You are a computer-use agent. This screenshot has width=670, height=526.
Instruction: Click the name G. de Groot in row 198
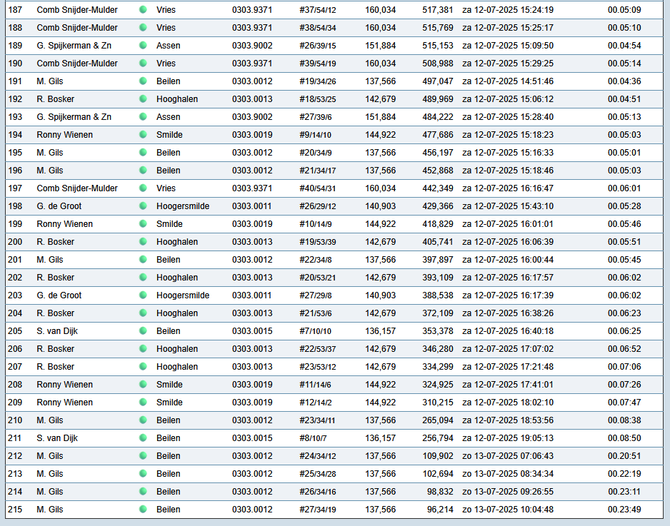tap(59, 206)
